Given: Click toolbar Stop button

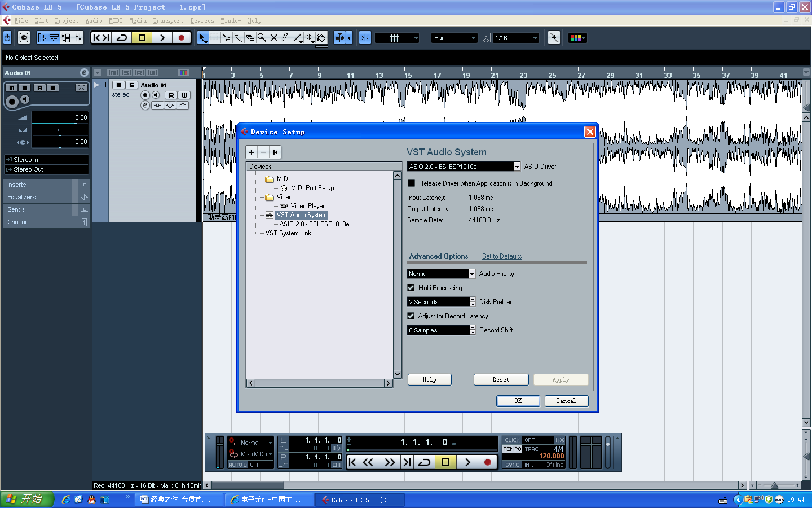Looking at the screenshot, I should pyautogui.click(x=142, y=38).
